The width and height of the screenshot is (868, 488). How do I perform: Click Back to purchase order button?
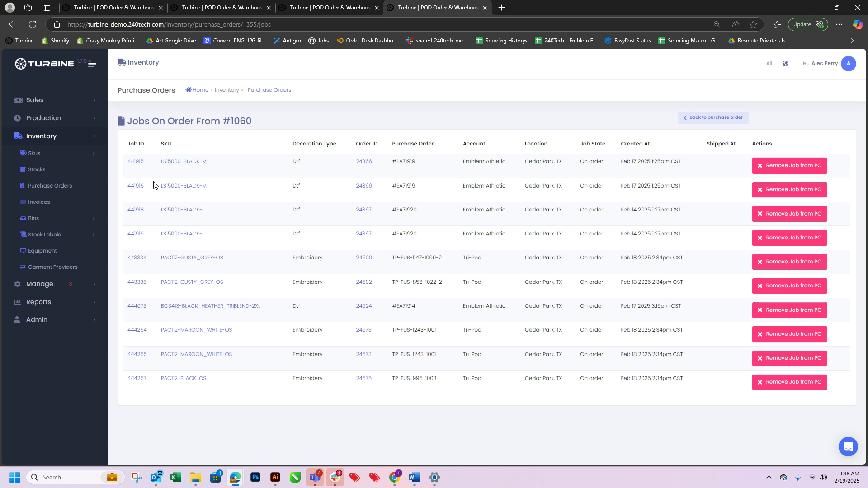pyautogui.click(x=712, y=117)
